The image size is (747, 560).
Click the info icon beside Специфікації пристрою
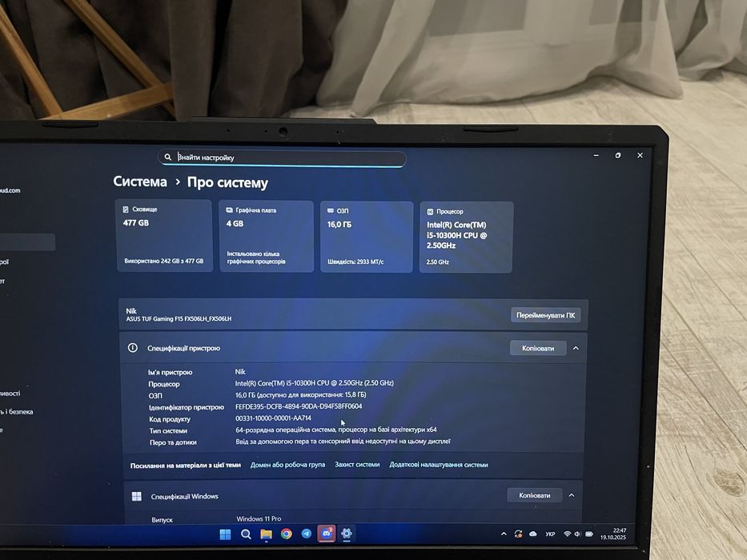click(x=133, y=348)
